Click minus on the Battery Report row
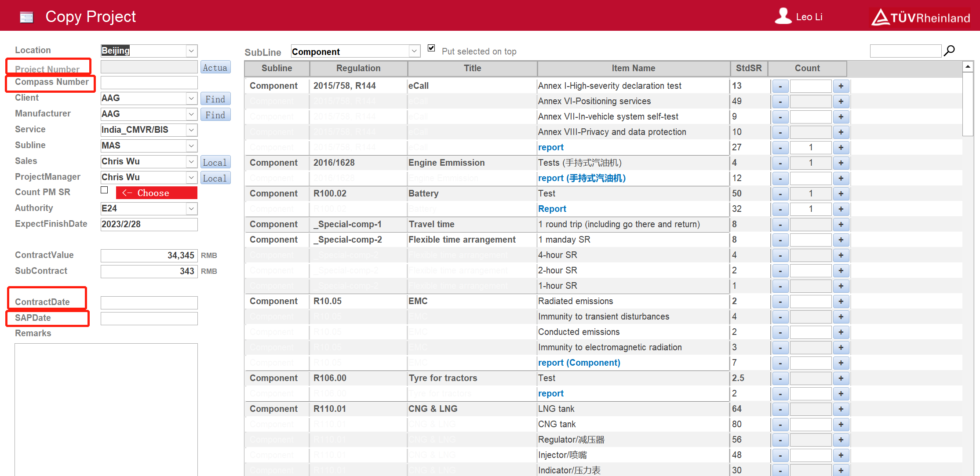Viewport: 980px width, 476px height. tap(780, 209)
